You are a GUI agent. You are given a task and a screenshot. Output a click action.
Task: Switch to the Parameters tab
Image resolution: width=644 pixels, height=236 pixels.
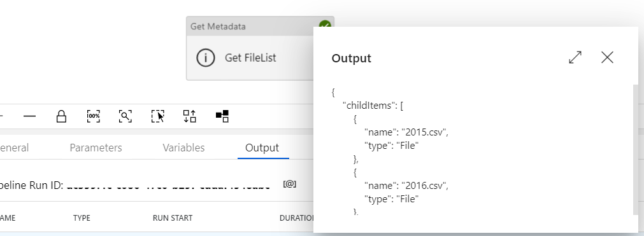(x=96, y=148)
